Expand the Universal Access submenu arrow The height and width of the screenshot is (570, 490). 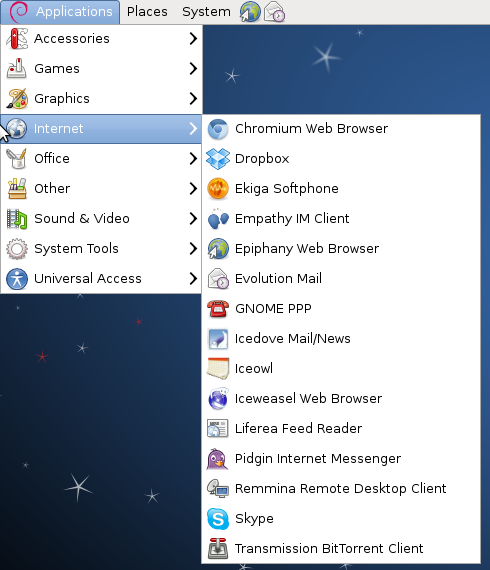point(193,278)
